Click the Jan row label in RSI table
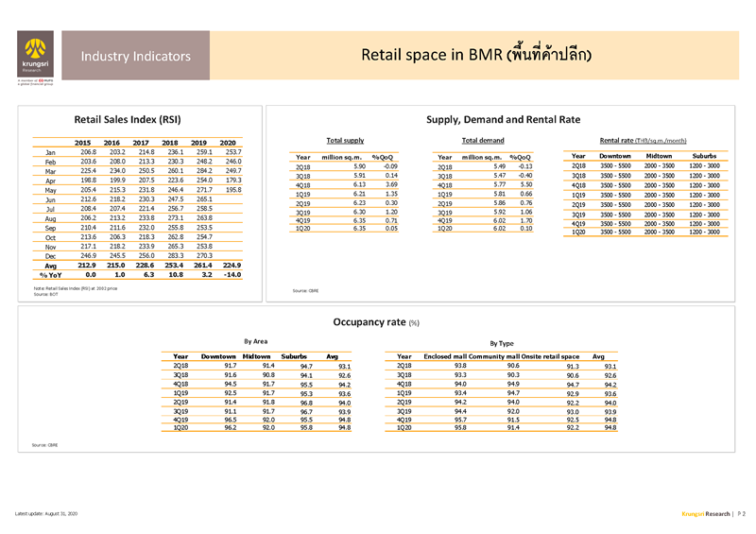This screenshot has width=756, height=534. [x=51, y=152]
